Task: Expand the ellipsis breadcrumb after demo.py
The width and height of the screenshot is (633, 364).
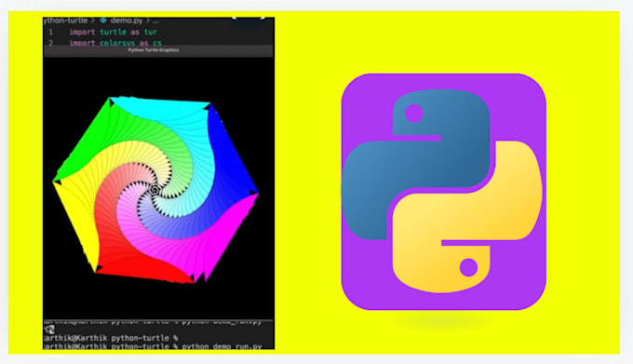Action: [155, 20]
